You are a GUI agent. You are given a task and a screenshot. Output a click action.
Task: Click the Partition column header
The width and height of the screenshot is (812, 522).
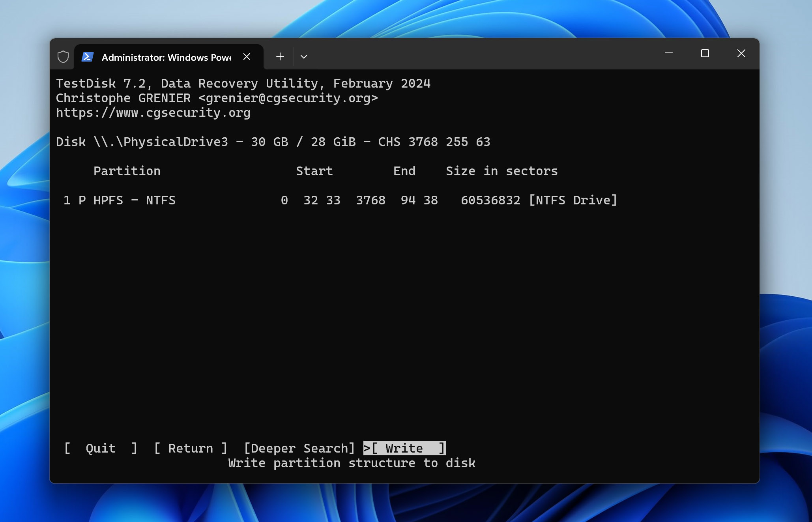pyautogui.click(x=127, y=171)
